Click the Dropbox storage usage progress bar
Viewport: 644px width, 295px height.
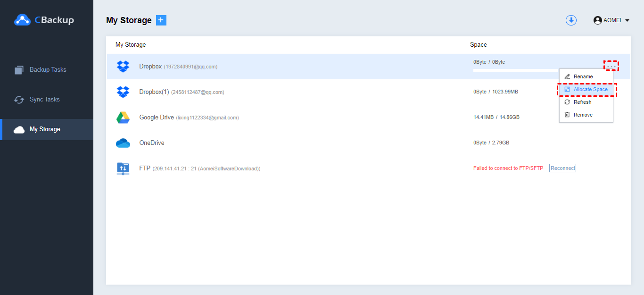[514, 70]
